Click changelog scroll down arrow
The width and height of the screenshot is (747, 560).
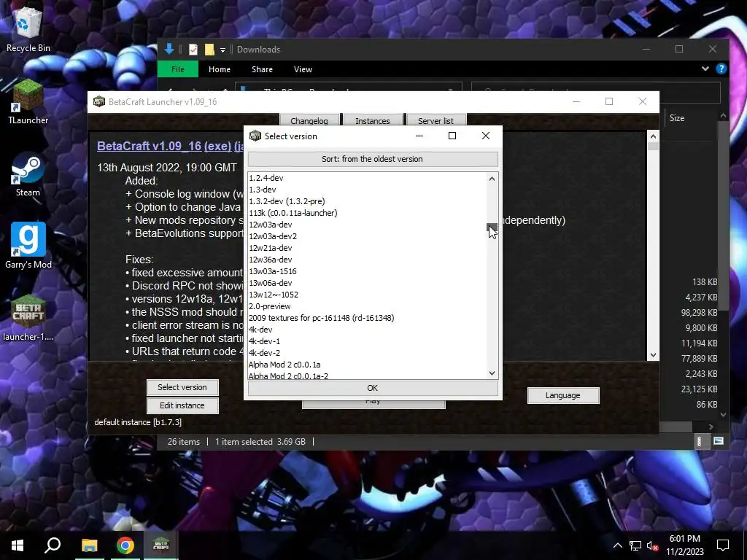pos(653,355)
